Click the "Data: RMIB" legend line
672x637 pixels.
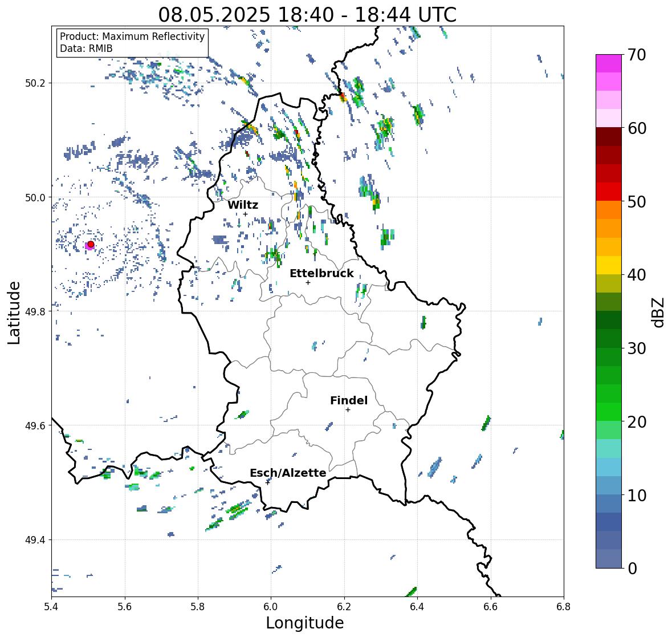click(86, 48)
